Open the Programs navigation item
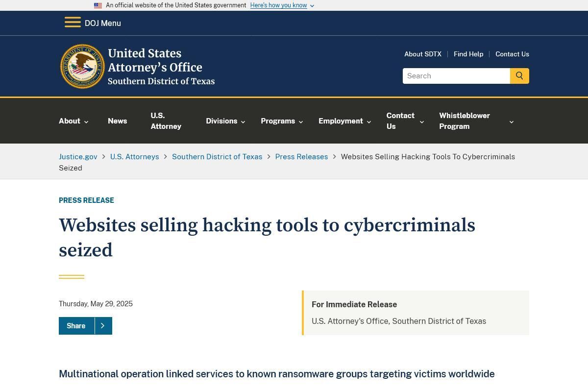This screenshot has height=392, width=588. point(278,121)
